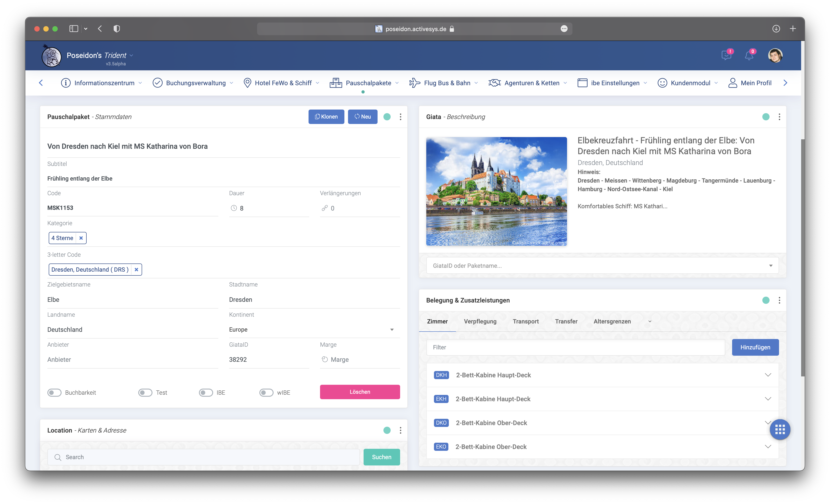This screenshot has width=830, height=504.
Task: Click the green status dot in Belegung panel
Action: [766, 300]
